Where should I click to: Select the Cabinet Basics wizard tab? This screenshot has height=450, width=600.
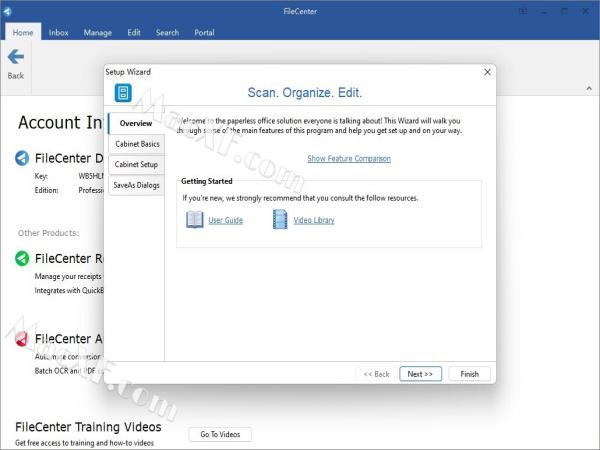coord(137,144)
